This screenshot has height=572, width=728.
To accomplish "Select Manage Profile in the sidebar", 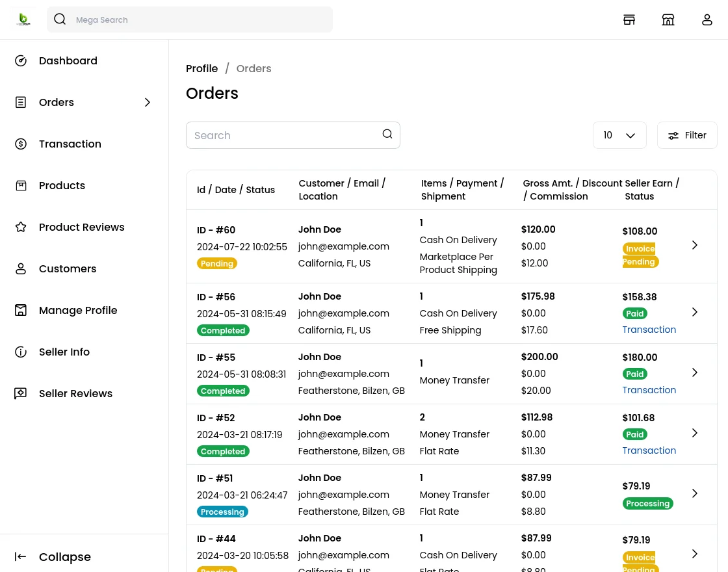I will tap(78, 310).
